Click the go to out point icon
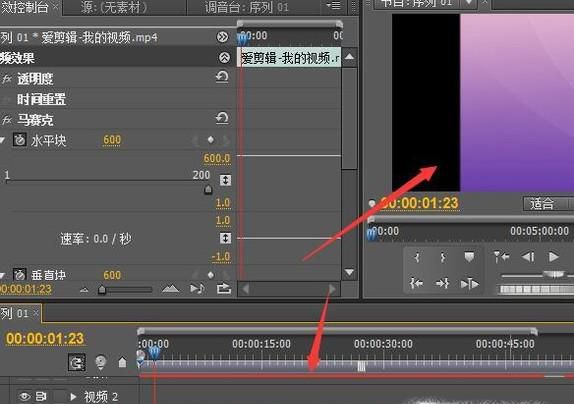574x404 pixels. [442, 283]
